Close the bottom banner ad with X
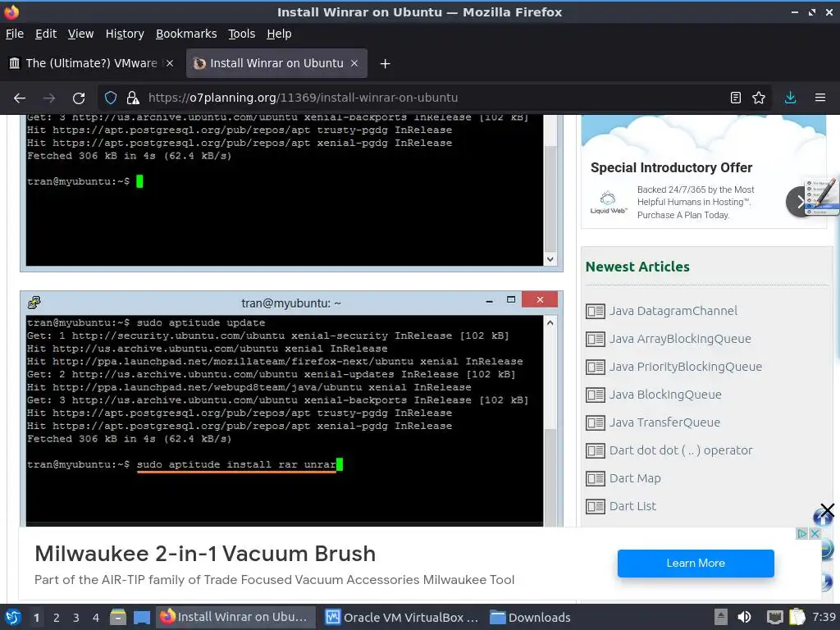This screenshot has width=840, height=630. click(x=815, y=533)
